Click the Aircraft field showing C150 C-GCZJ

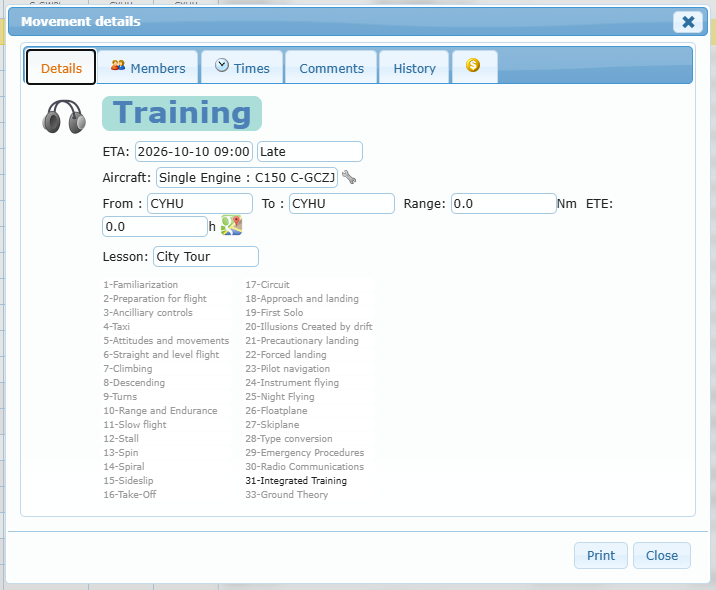tap(247, 177)
